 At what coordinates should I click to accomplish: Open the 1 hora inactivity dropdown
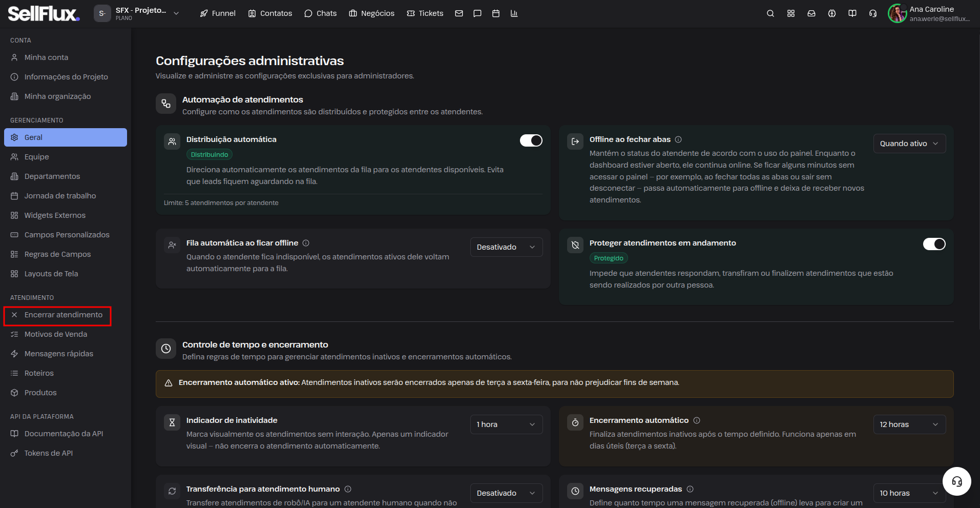tap(506, 424)
